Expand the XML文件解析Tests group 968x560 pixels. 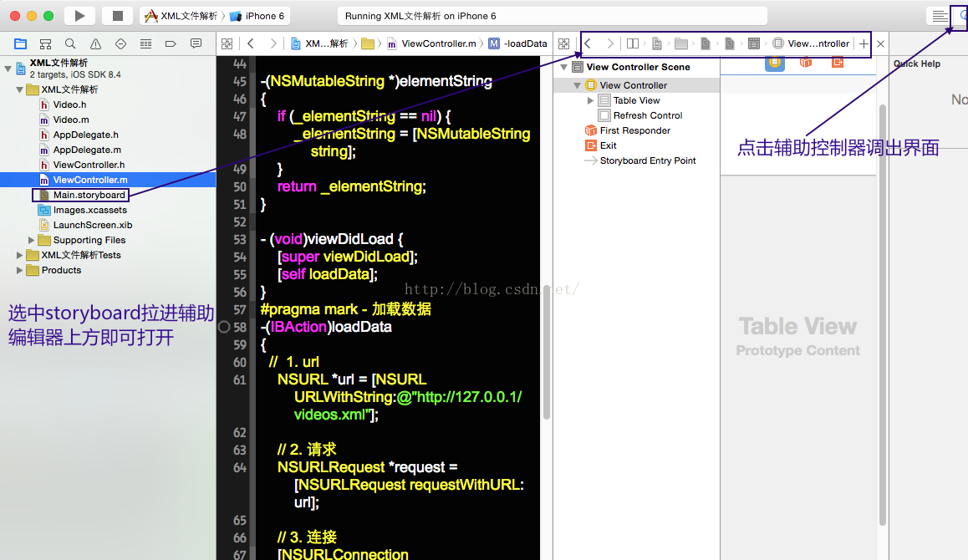pos(20,255)
